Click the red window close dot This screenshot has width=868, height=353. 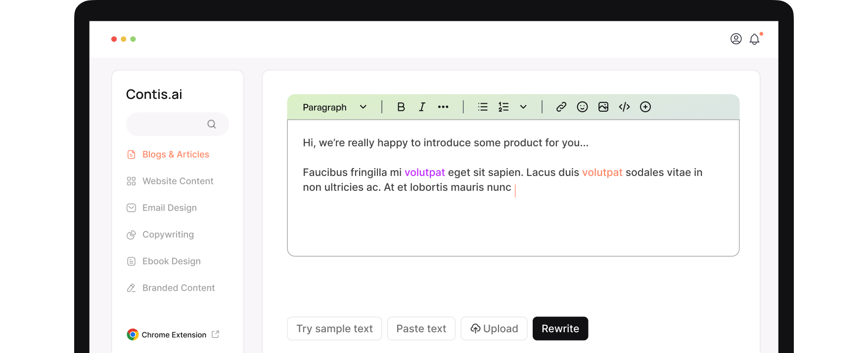tap(114, 39)
